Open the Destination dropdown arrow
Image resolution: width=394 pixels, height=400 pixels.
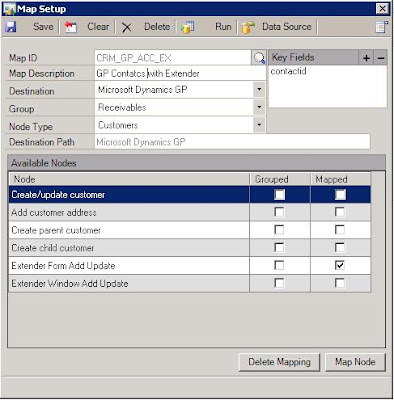pos(259,89)
